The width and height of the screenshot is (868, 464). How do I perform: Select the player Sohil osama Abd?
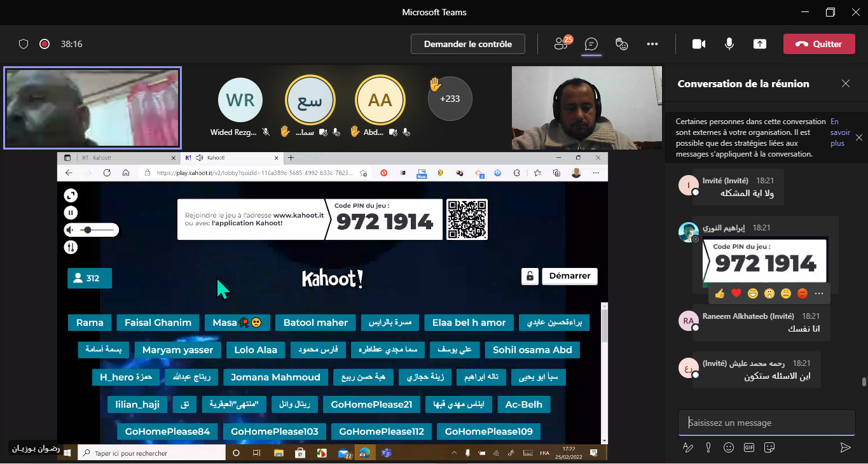pos(532,350)
